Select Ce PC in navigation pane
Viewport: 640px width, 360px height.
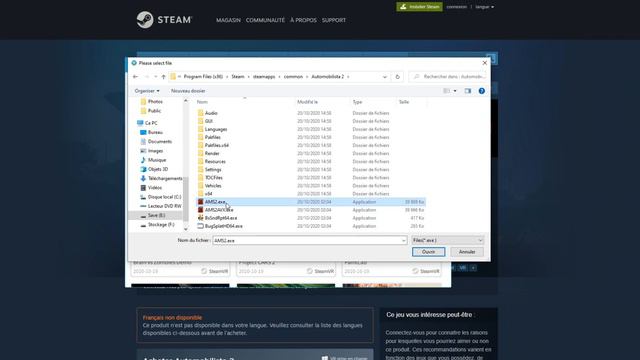151,123
